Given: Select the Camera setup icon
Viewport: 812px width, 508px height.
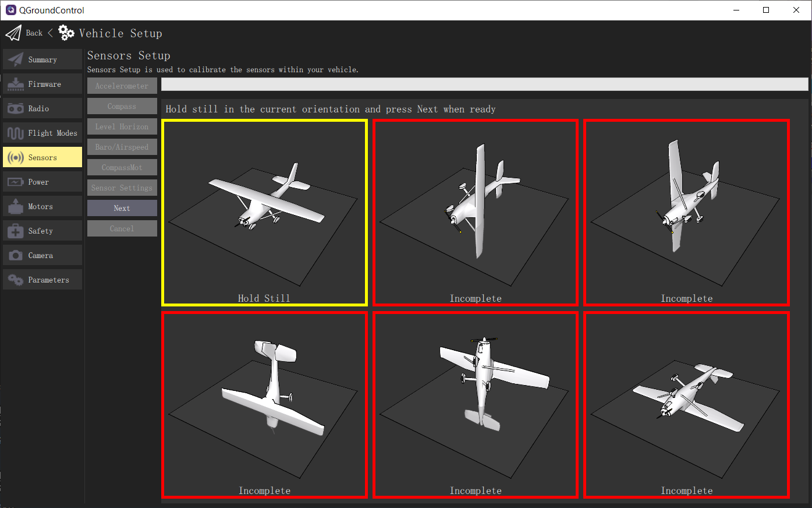Looking at the screenshot, I should [15, 255].
